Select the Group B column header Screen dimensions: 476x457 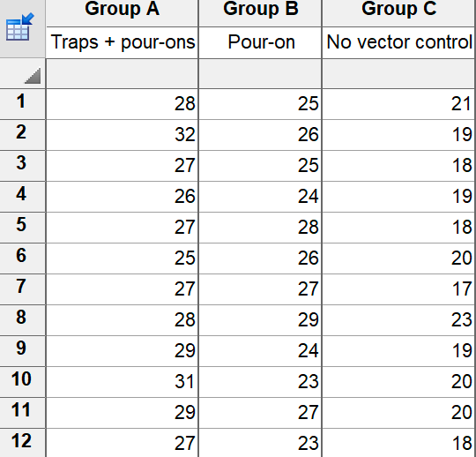click(260, 9)
